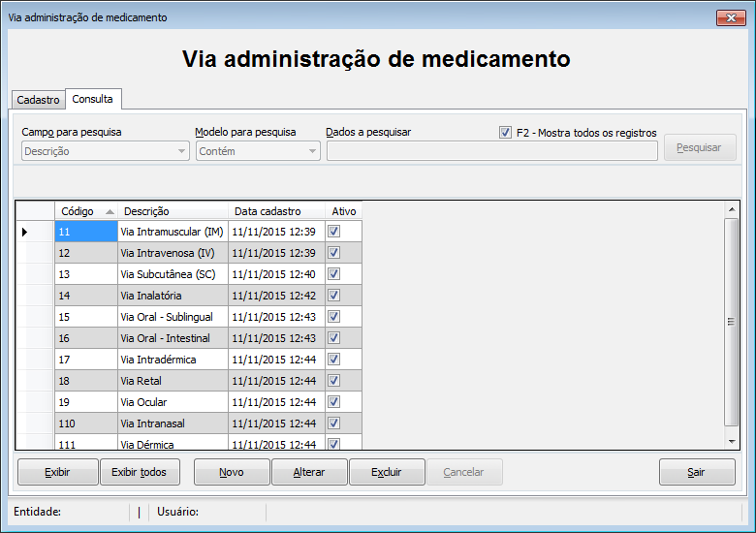
Task: Toggle Ativo checkbox for Via Intranasal
Action: [334, 423]
